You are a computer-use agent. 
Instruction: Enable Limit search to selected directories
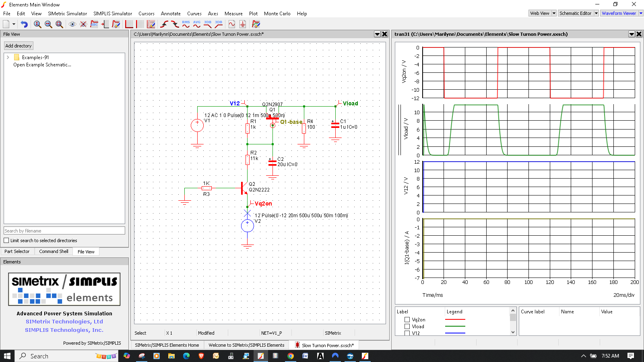(x=6, y=241)
